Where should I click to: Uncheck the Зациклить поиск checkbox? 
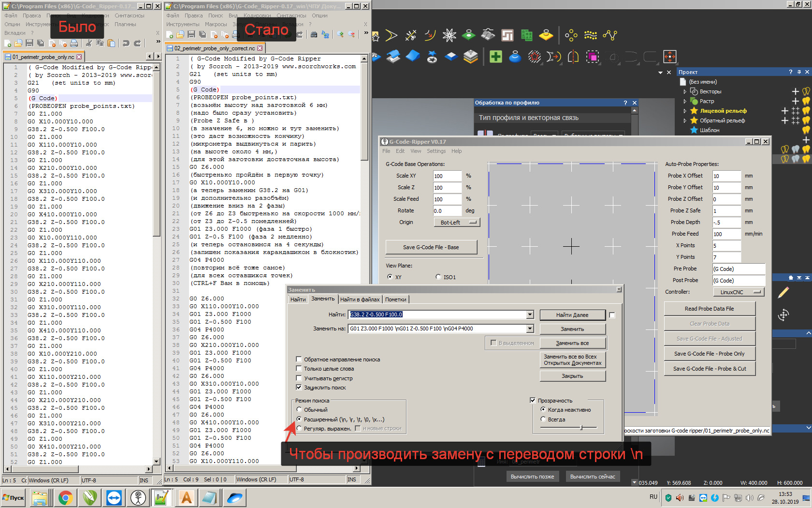click(299, 388)
